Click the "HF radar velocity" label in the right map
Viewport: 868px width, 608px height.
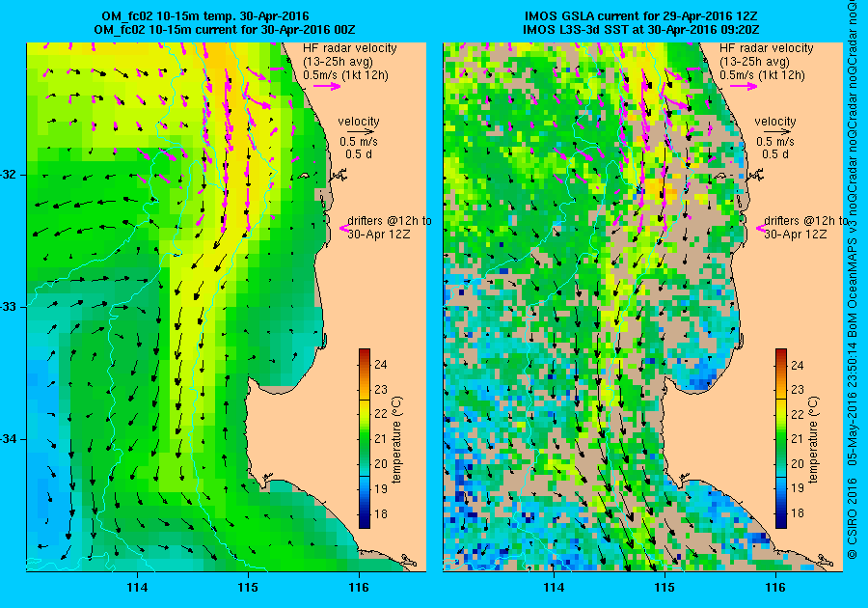click(x=767, y=48)
